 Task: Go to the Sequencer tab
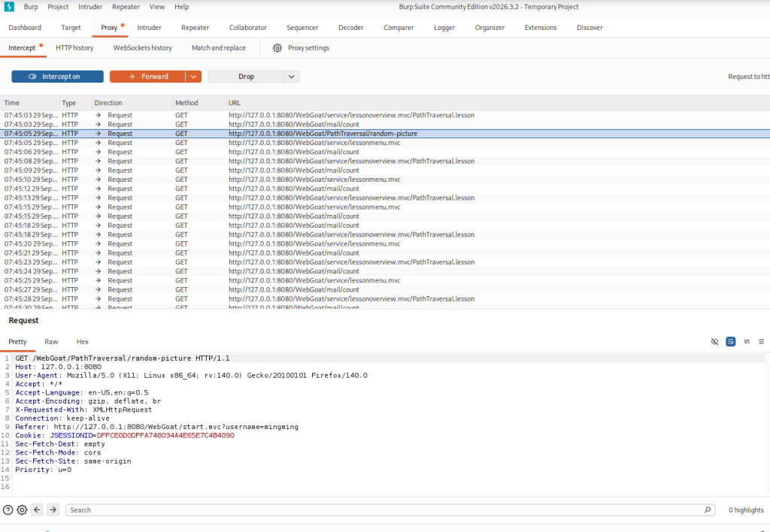tap(302, 28)
